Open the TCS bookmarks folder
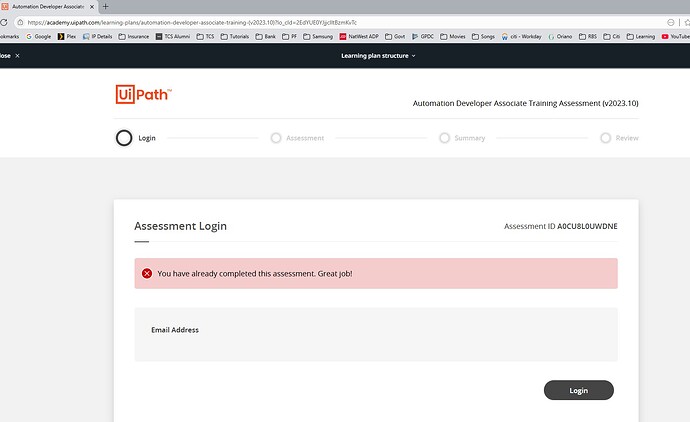 pos(205,37)
